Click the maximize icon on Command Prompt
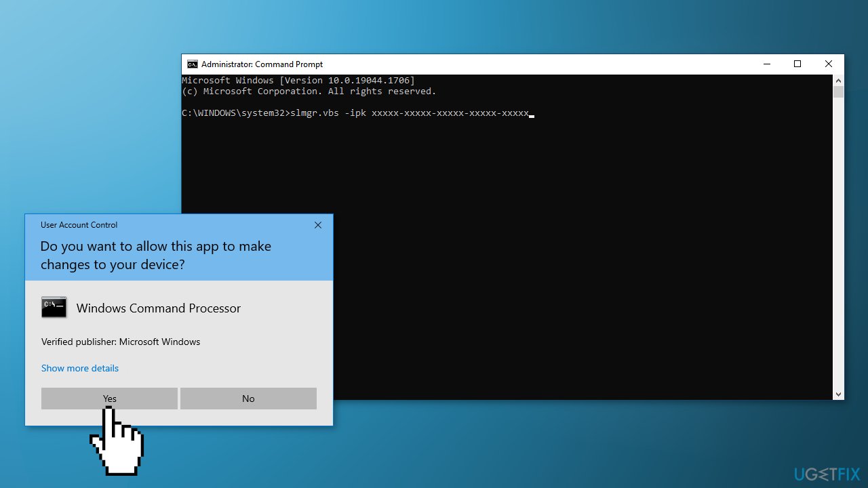This screenshot has width=868, height=488. click(797, 64)
